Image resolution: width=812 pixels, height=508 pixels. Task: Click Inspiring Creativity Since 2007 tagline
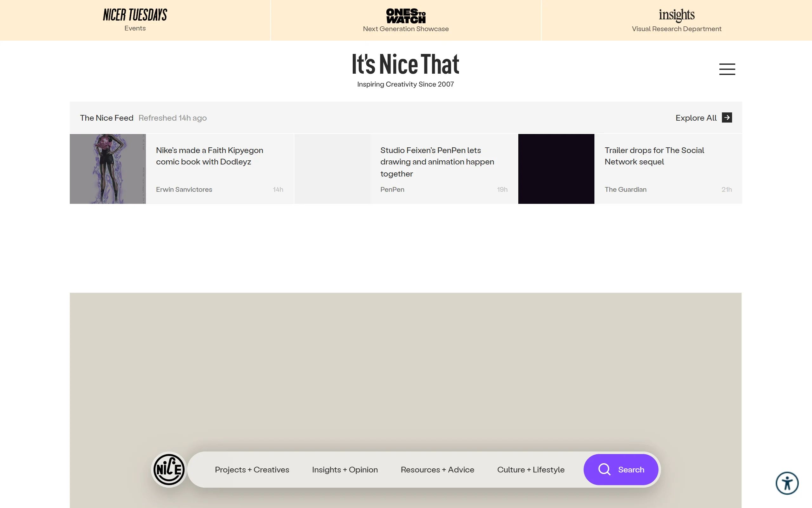[405, 84]
